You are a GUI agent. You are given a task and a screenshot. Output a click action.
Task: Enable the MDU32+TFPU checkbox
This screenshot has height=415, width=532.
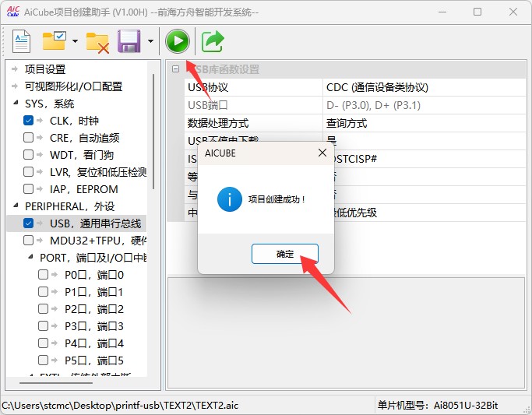(29, 241)
